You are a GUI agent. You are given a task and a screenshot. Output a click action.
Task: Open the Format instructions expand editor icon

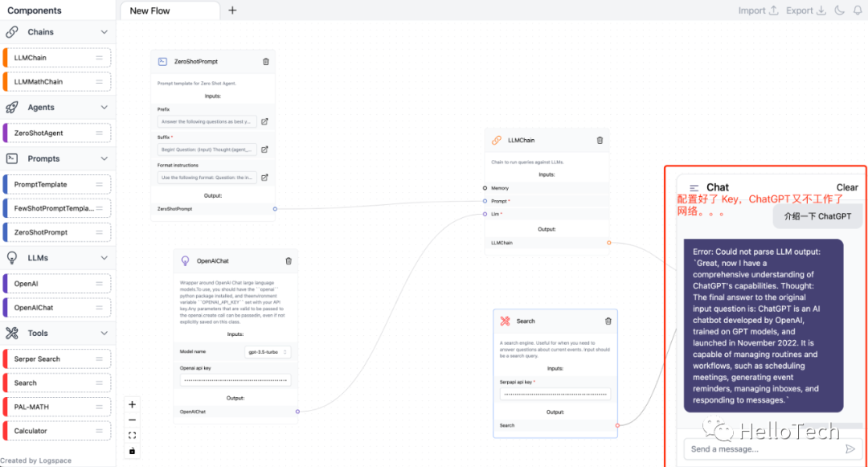click(264, 177)
